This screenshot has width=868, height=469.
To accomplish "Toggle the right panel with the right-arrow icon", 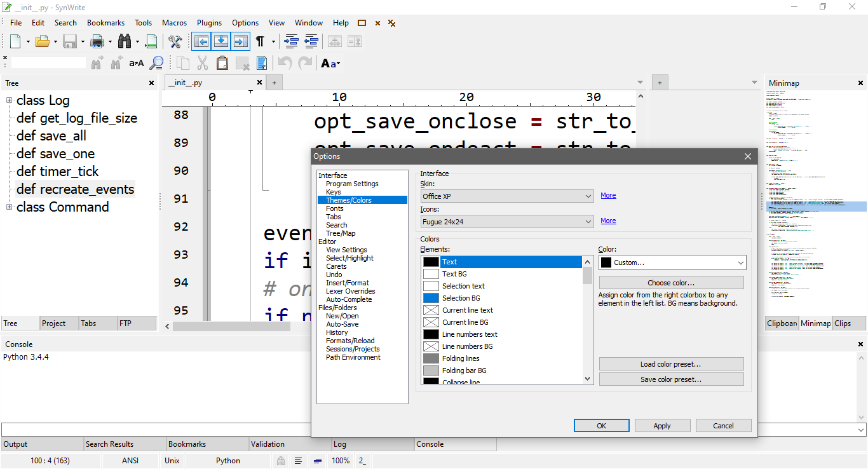I will click(x=241, y=42).
